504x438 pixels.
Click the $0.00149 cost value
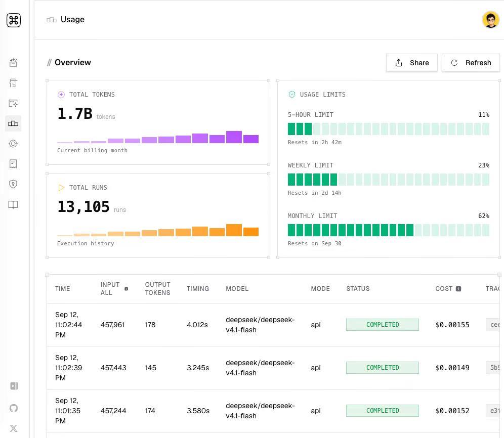pos(452,368)
